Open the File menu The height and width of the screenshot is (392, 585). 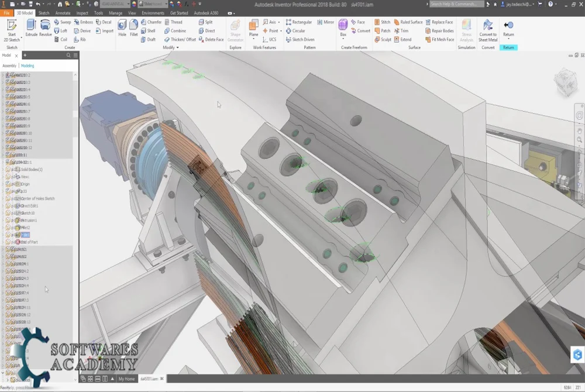(x=6, y=13)
